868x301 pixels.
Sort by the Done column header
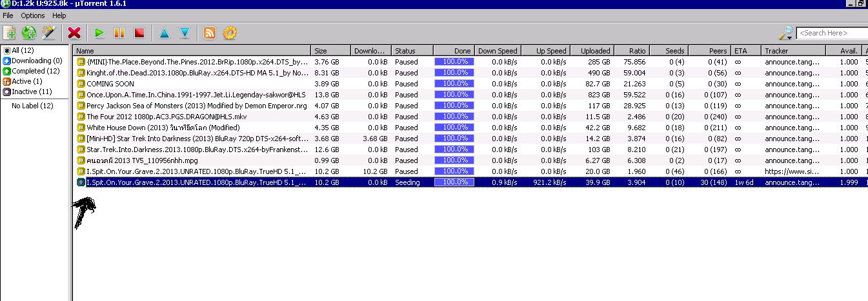tap(454, 50)
